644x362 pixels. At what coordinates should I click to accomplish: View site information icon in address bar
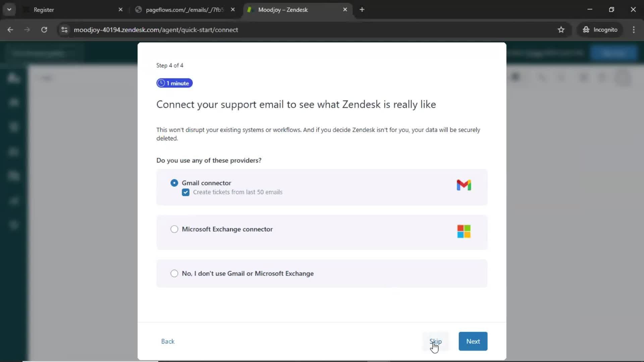click(64, 30)
